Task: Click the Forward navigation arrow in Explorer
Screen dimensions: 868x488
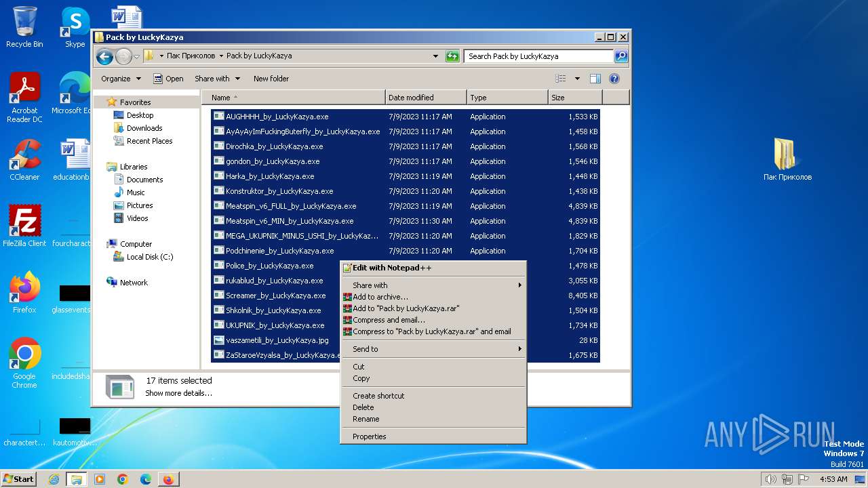Action: [123, 56]
